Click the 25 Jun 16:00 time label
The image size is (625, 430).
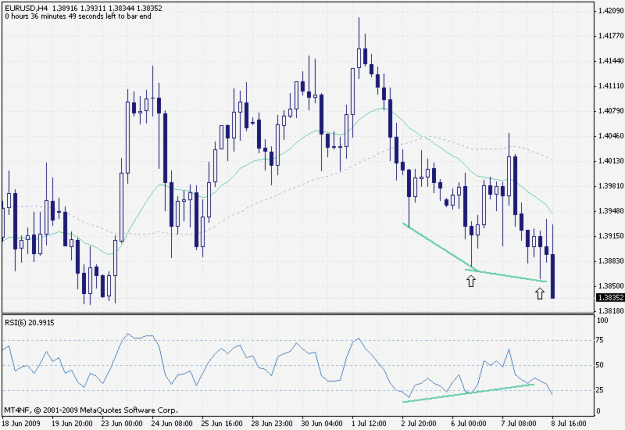pos(222,423)
